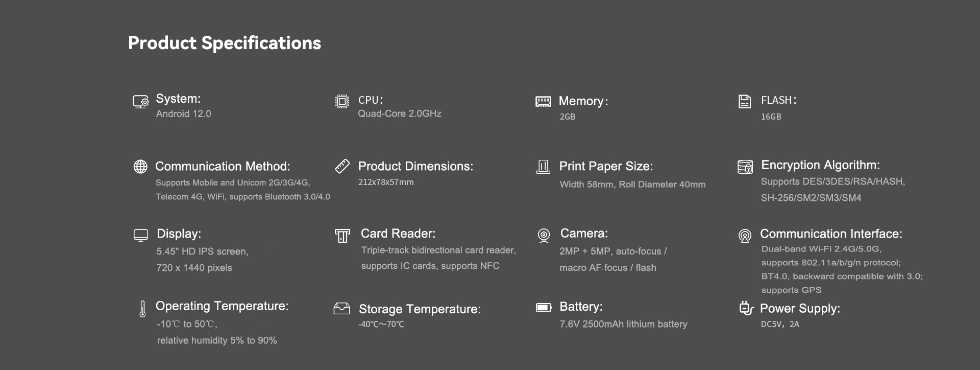
Task: Click the thermometer icon for Operating Temperature
Action: 142,309
